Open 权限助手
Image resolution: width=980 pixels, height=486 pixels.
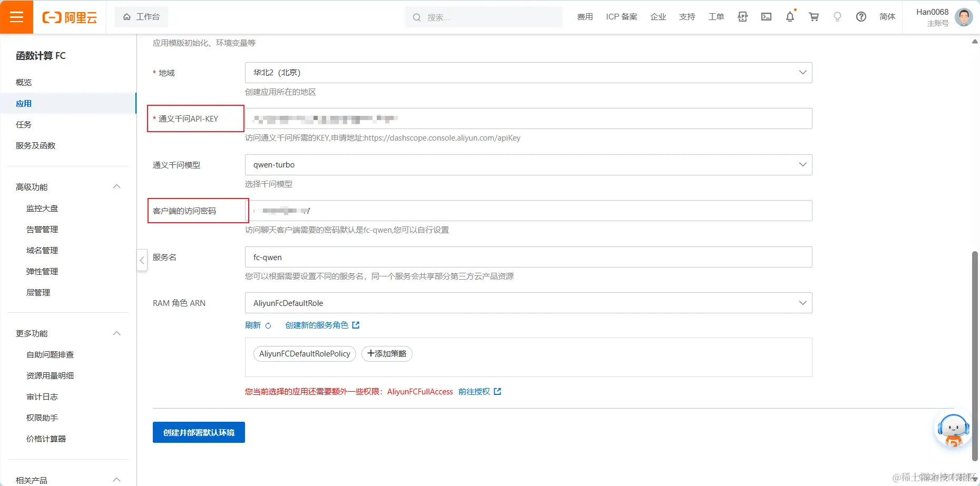42,418
